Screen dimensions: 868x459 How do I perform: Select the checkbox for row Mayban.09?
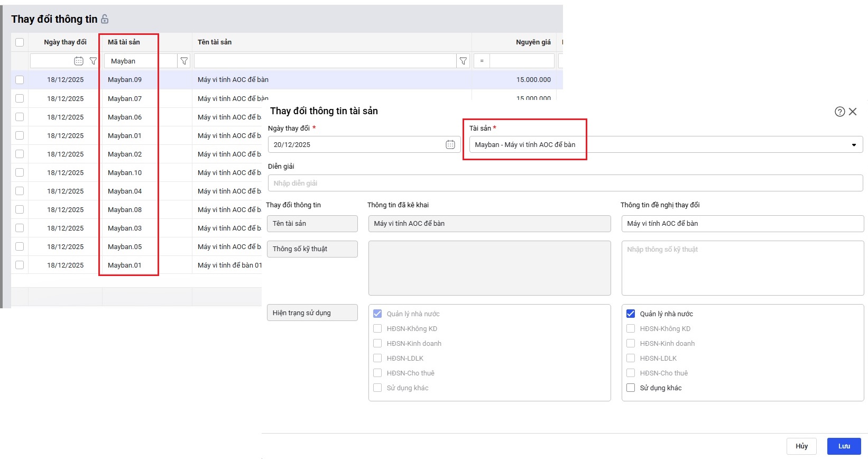tap(20, 80)
